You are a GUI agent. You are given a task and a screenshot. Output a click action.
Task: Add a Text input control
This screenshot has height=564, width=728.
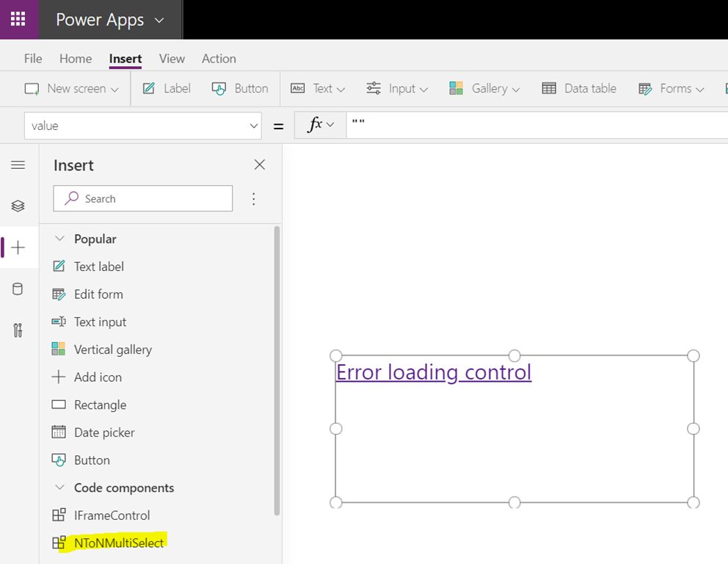(101, 322)
